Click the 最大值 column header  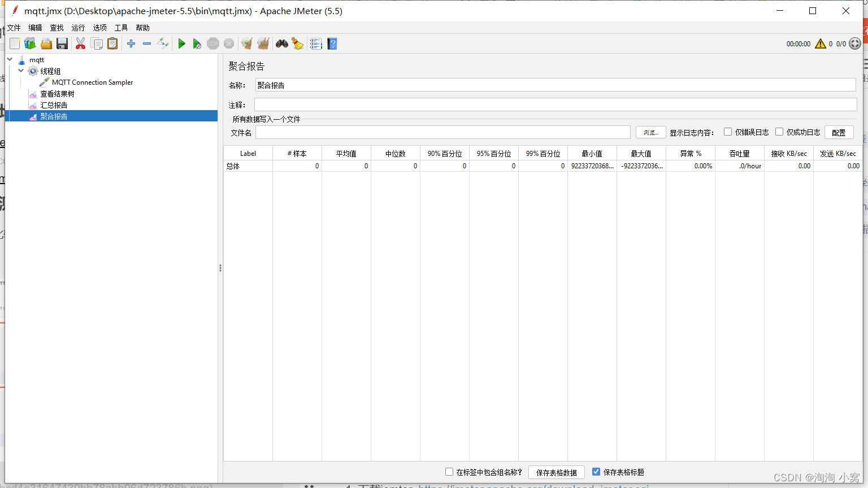tap(641, 153)
